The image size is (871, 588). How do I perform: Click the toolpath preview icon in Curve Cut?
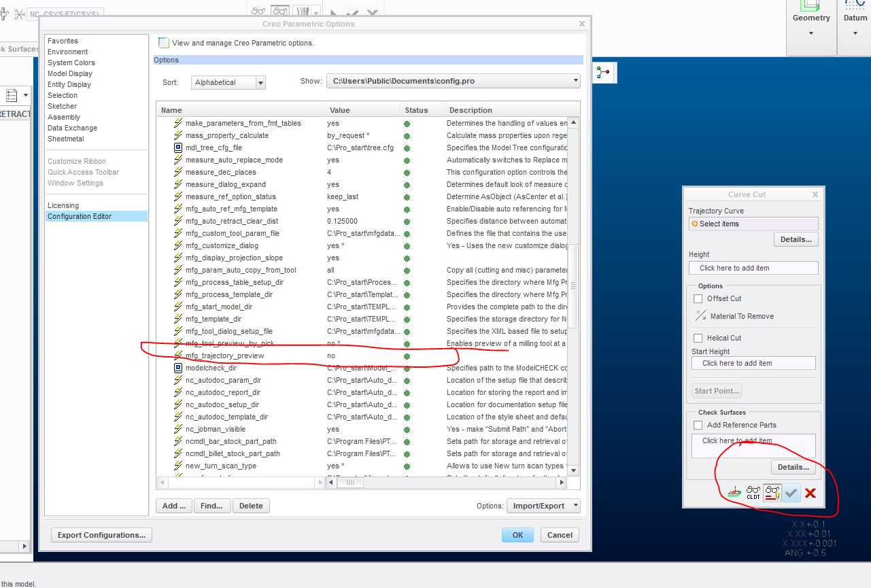[x=734, y=493]
